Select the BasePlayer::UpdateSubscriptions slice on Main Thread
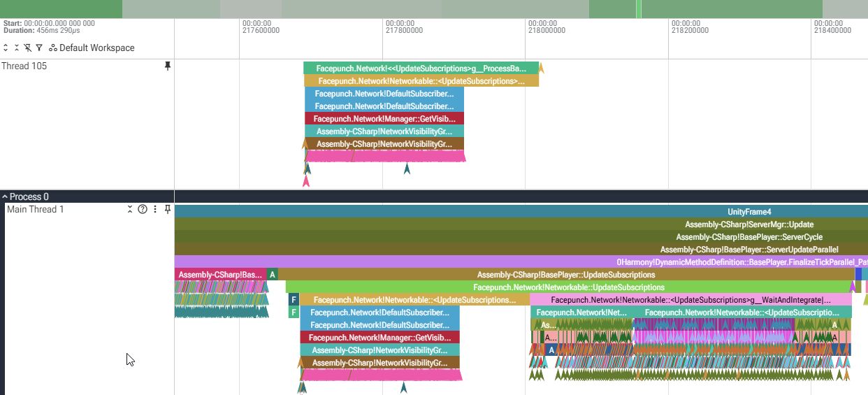This screenshot has width=868, height=395. (566, 275)
